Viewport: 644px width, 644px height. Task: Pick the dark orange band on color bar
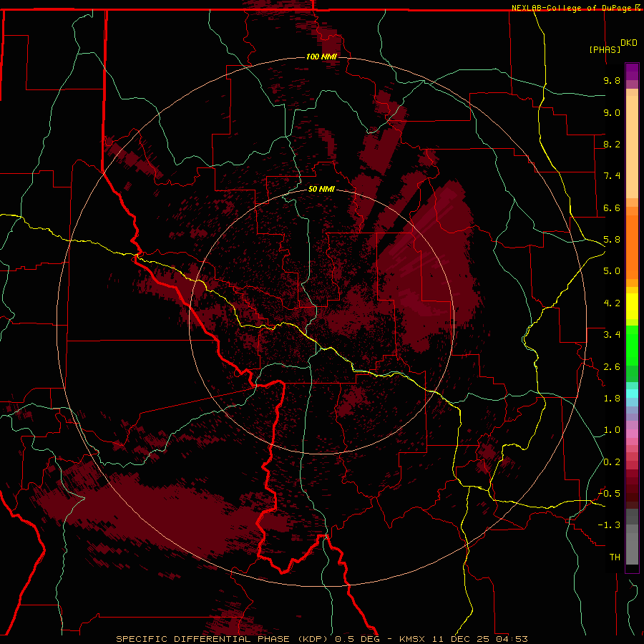(632, 247)
